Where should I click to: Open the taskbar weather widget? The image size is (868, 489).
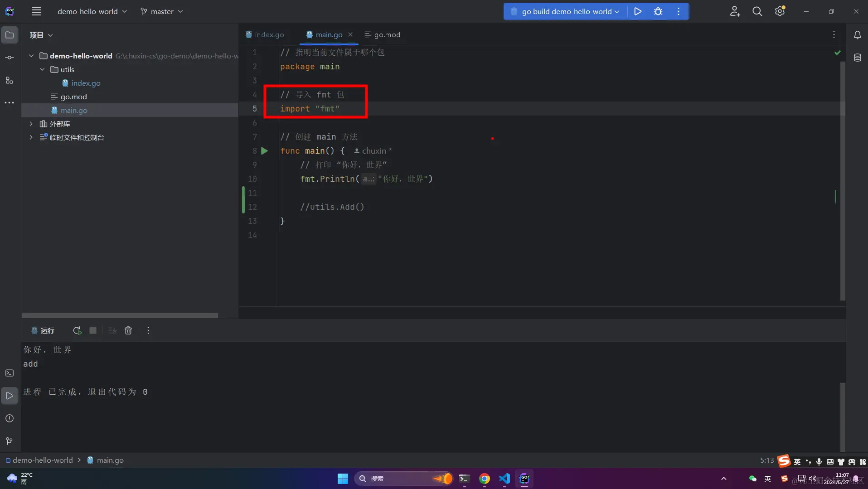coord(20,479)
